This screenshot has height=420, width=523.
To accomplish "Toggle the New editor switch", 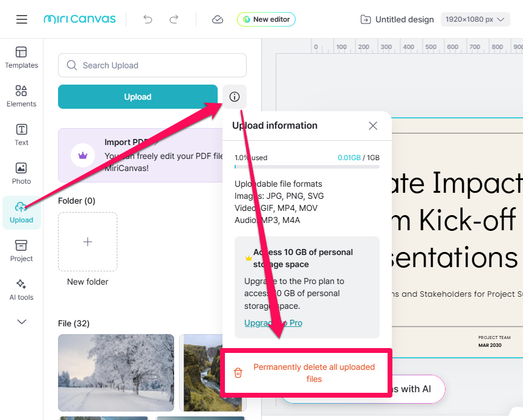I will pyautogui.click(x=266, y=19).
